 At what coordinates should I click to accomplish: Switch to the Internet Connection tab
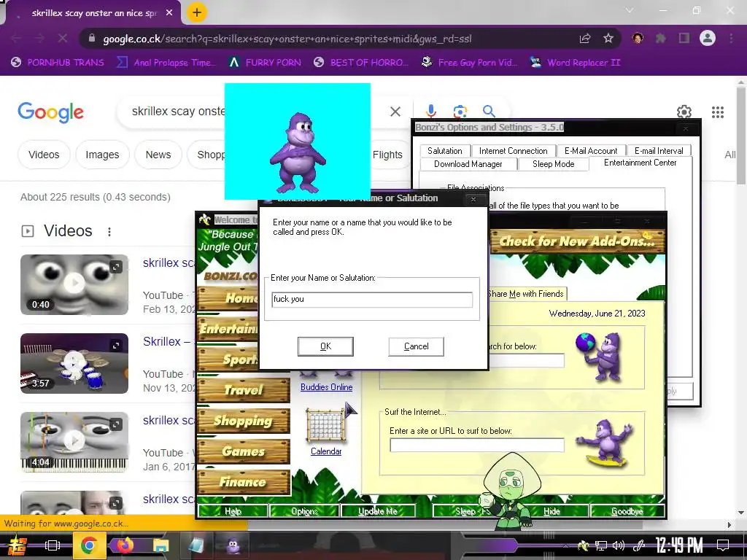pos(513,151)
